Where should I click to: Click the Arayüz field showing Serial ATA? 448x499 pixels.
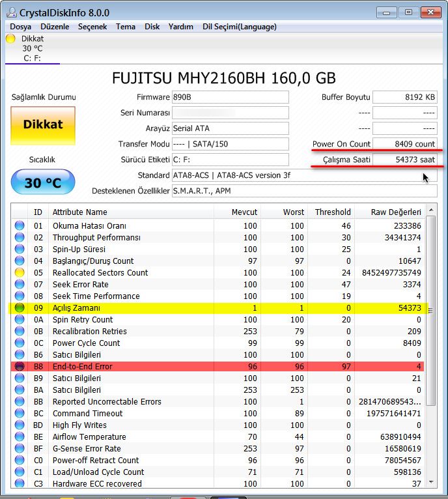(x=231, y=128)
